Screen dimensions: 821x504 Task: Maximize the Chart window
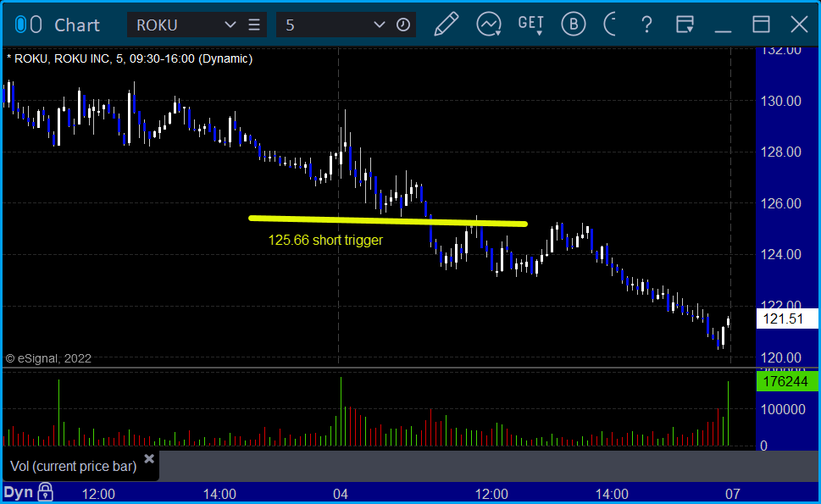coord(762,25)
